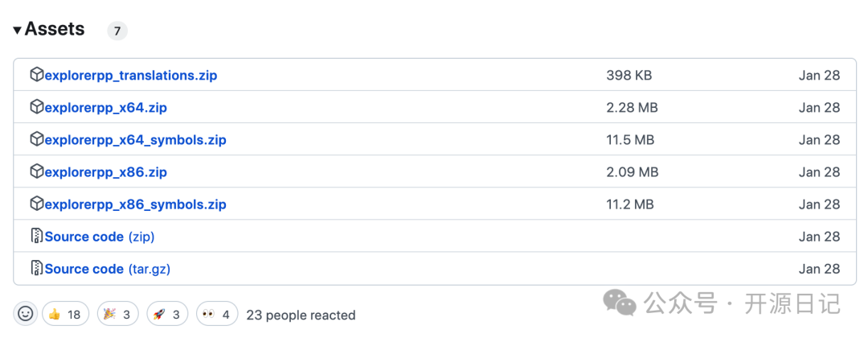The image size is (868, 338).
Task: Open the smiley add-reaction picker
Action: 26,314
